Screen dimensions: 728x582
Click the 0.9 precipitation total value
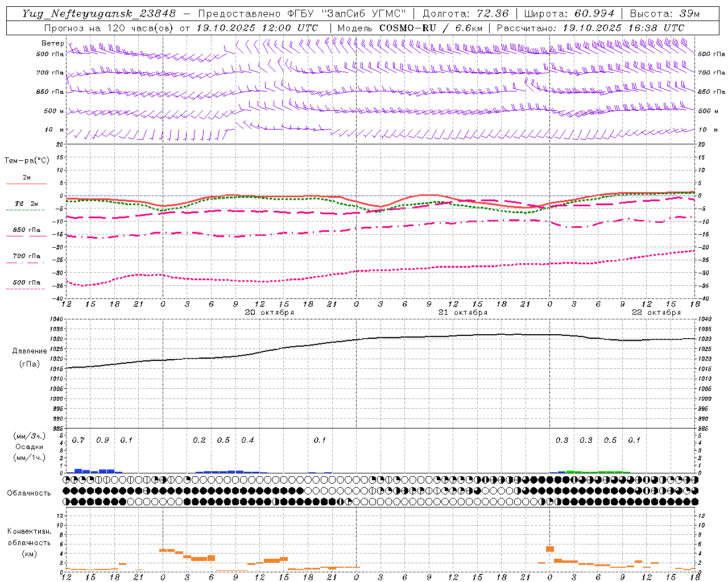pos(102,440)
